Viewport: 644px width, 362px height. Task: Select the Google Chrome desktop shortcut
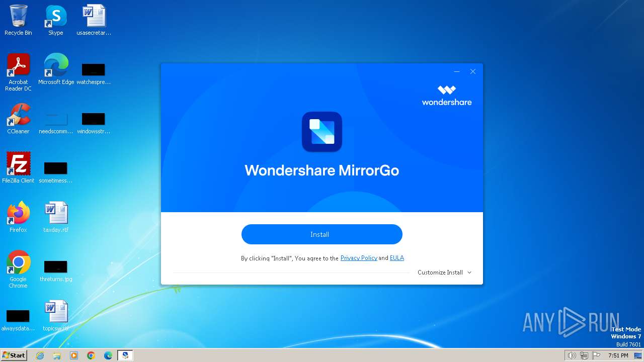click(x=18, y=269)
